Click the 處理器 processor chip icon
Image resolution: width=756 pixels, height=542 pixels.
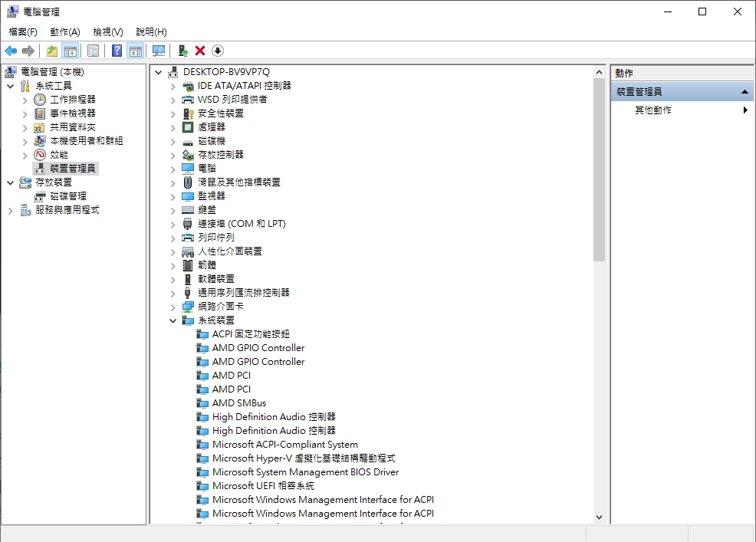pos(188,127)
